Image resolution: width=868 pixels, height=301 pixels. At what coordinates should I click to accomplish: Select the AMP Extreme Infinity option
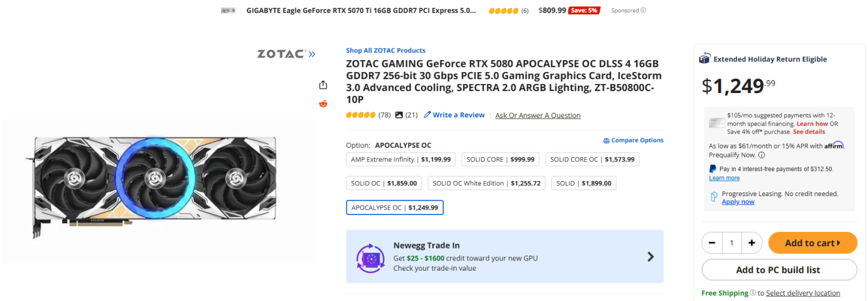[401, 160]
